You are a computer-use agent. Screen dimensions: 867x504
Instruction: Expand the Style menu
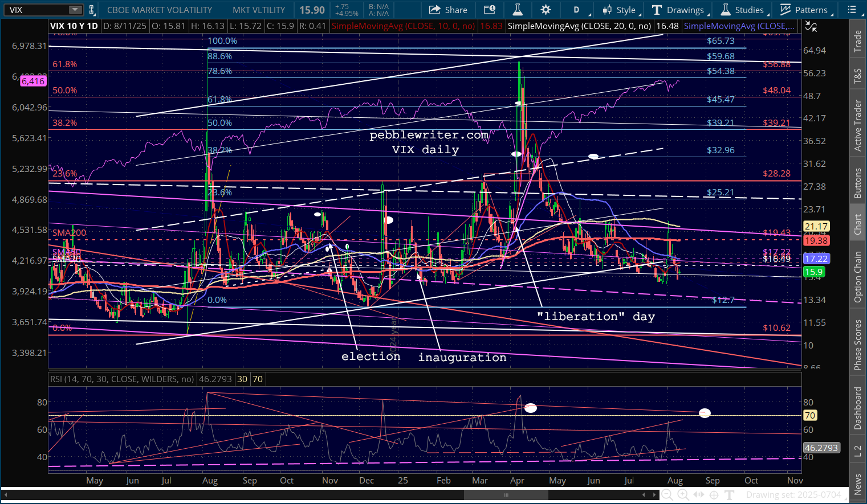tap(620, 10)
